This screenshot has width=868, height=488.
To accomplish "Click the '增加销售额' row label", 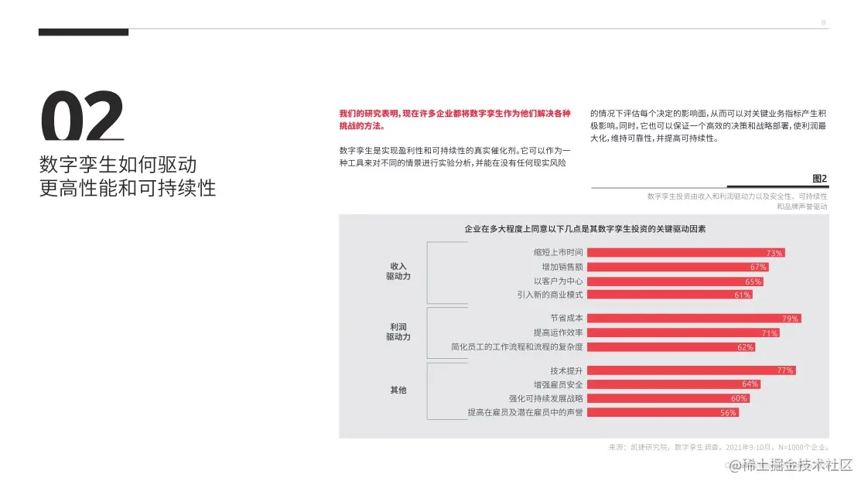I will [562, 267].
